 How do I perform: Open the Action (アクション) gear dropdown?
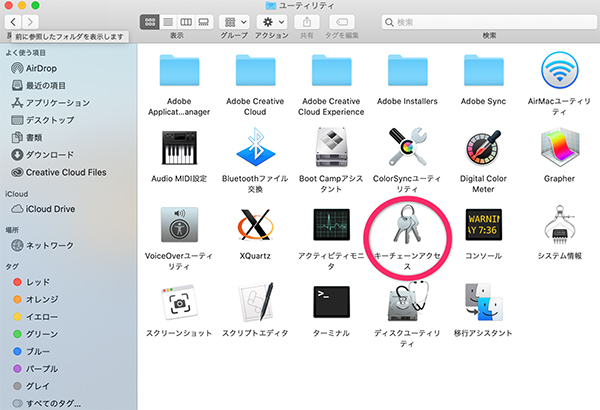pos(273,21)
